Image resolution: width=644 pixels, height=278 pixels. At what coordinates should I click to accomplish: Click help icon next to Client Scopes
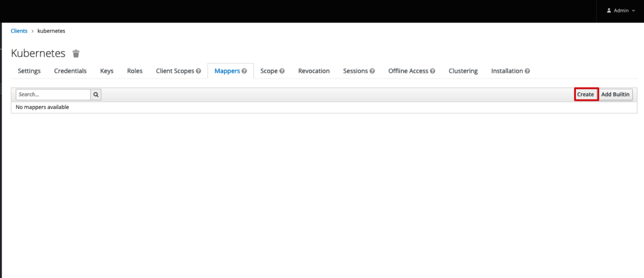(x=199, y=71)
